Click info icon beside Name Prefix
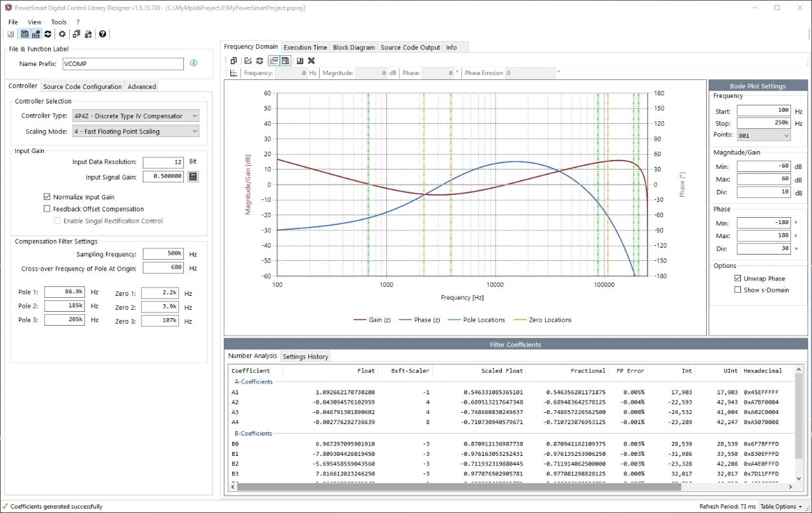Screen dimensions: 812x513 point(193,63)
